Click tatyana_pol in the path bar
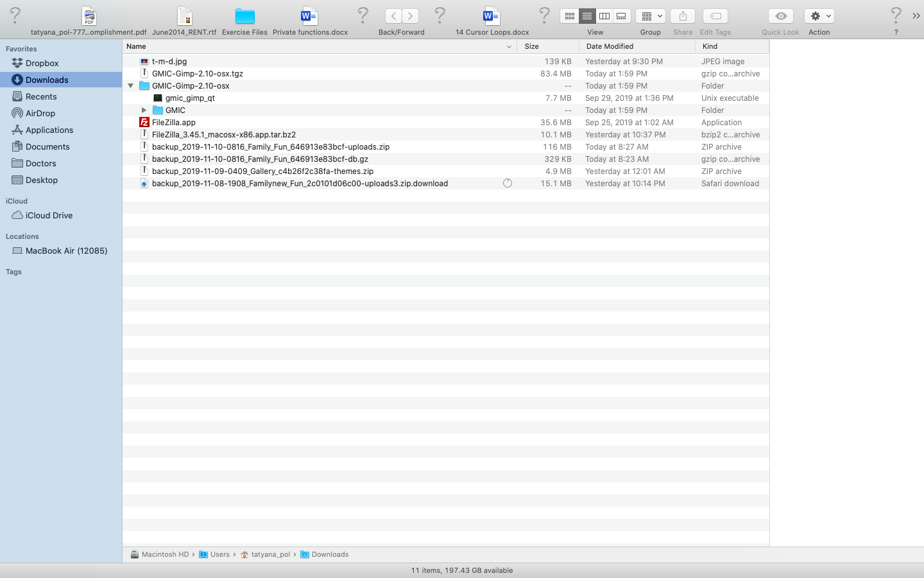Image resolution: width=924 pixels, height=578 pixels. click(270, 554)
